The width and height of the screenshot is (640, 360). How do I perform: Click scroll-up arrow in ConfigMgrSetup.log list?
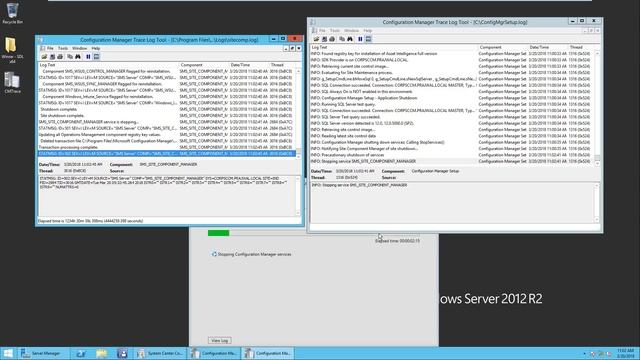point(598,54)
